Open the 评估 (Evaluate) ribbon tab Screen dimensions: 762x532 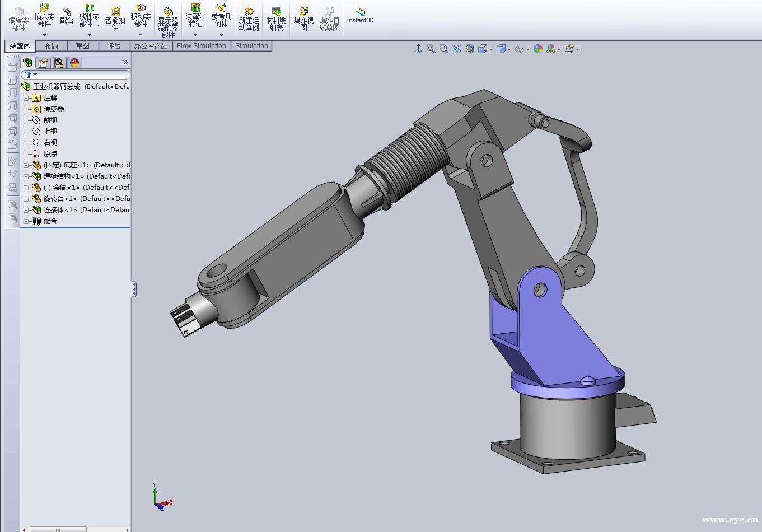114,46
